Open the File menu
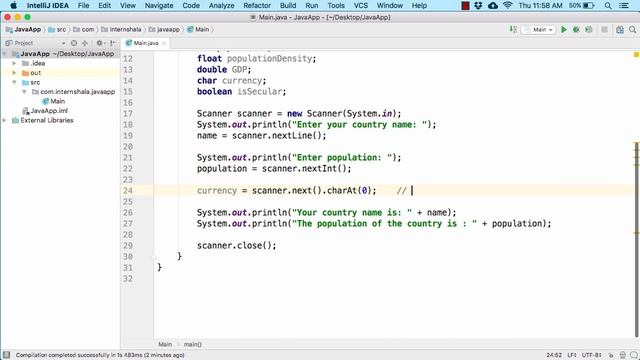The image size is (640, 360). coord(83,6)
